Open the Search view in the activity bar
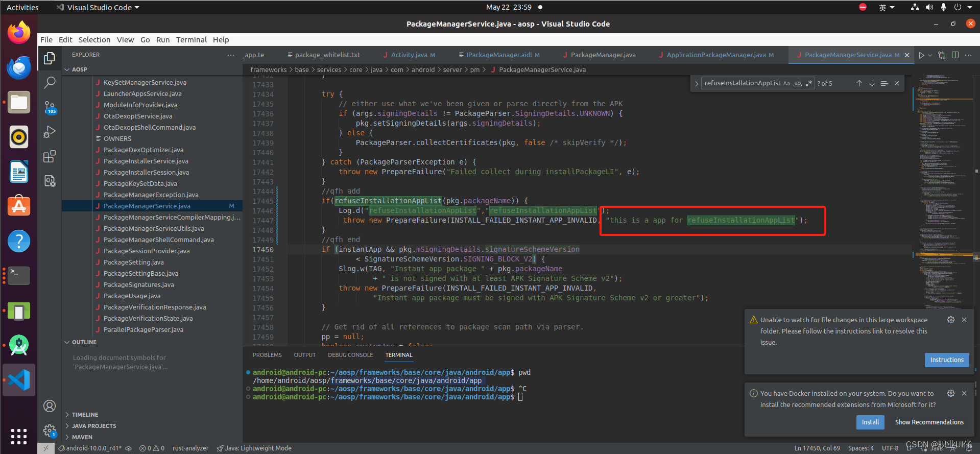This screenshot has height=454, width=980. pos(50,82)
